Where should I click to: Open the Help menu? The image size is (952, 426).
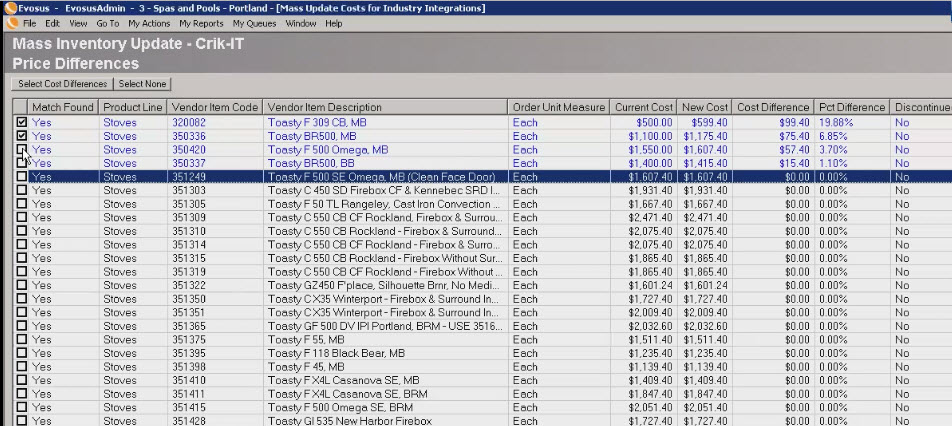tap(334, 24)
